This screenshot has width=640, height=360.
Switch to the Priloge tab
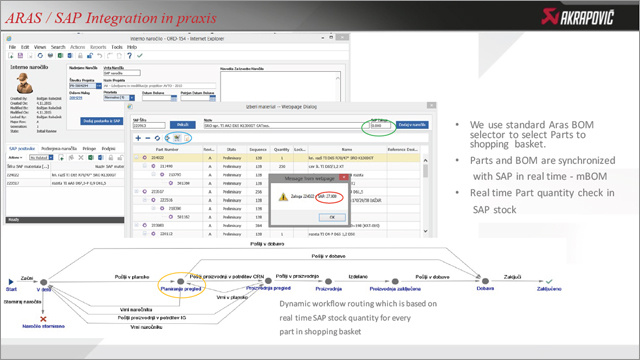tap(89, 149)
